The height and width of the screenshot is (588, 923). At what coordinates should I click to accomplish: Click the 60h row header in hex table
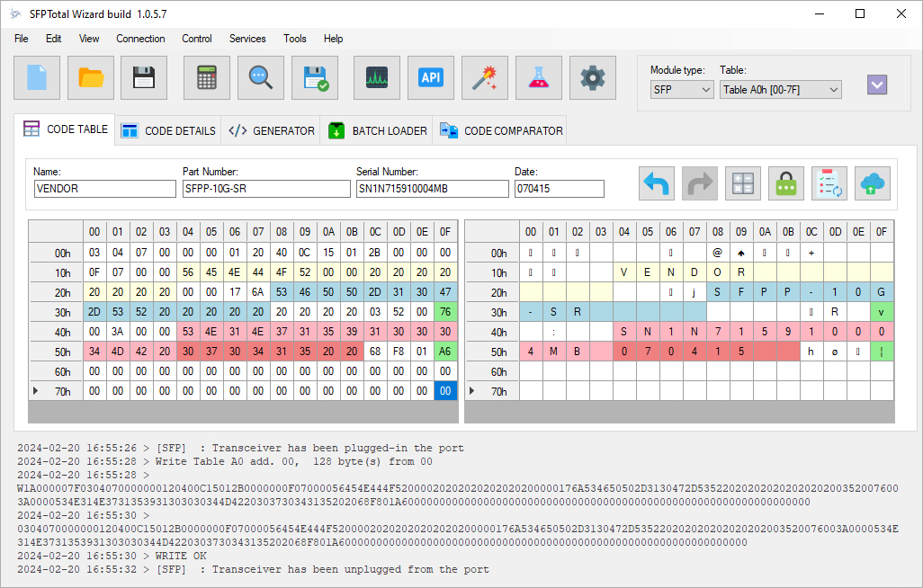point(56,371)
